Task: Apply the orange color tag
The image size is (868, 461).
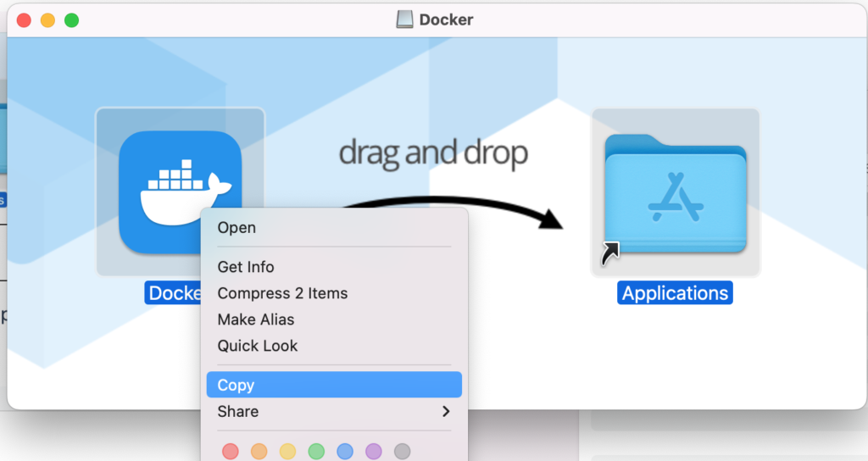Action: point(259,451)
